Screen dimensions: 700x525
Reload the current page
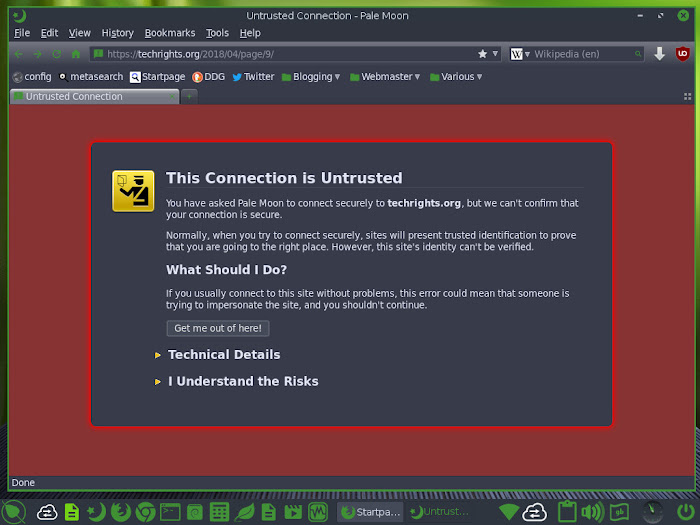click(57, 54)
